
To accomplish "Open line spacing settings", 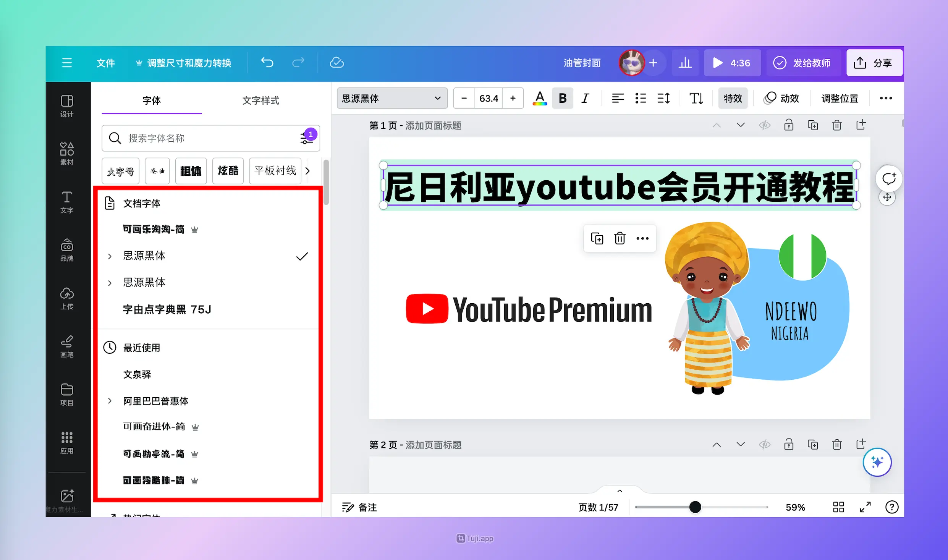I will (x=663, y=99).
